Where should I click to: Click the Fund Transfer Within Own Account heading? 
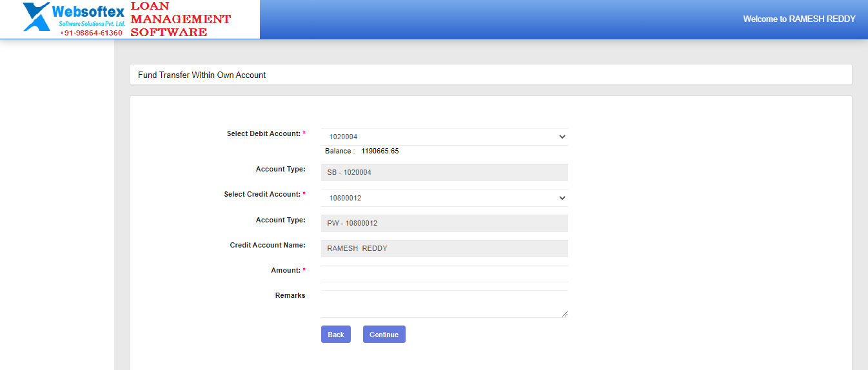point(202,75)
